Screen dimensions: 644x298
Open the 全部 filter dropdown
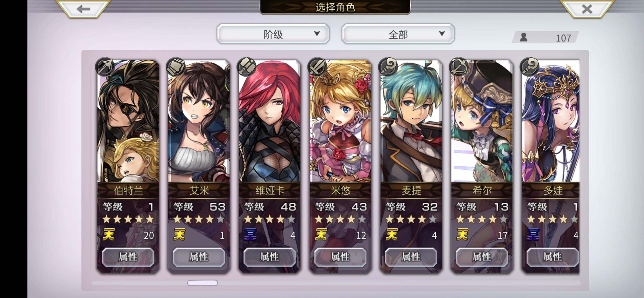[x=398, y=34]
